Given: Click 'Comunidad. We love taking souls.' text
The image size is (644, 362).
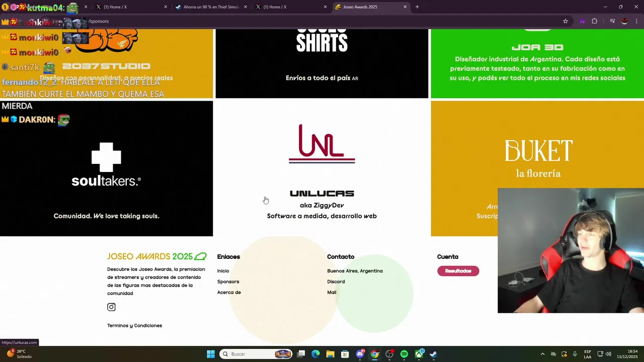Looking at the screenshot, I should pyautogui.click(x=106, y=216).
